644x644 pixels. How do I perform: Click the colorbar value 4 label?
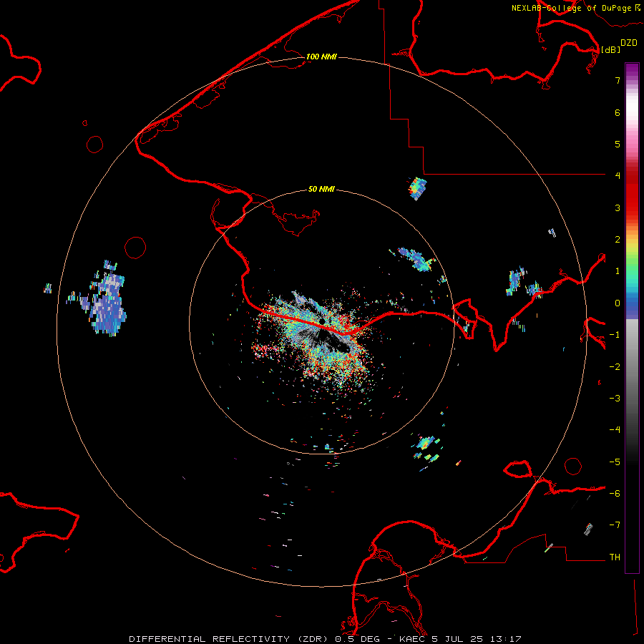[x=618, y=175]
